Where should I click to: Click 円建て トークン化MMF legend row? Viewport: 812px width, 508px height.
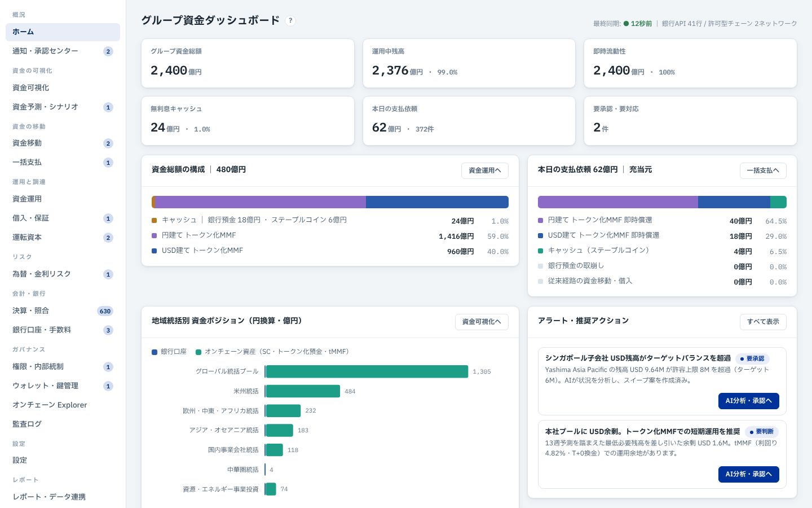[x=330, y=236]
